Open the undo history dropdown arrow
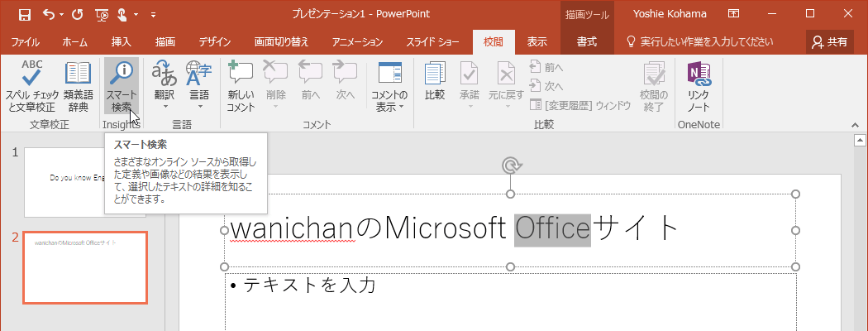 coord(61,14)
